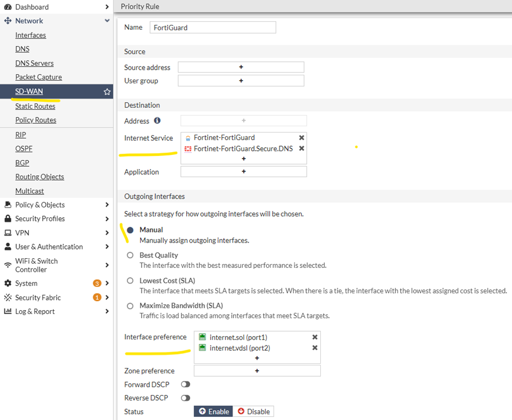Image resolution: width=512 pixels, height=420 pixels.
Task: Click the Log & Report chart icon
Action: click(x=8, y=311)
